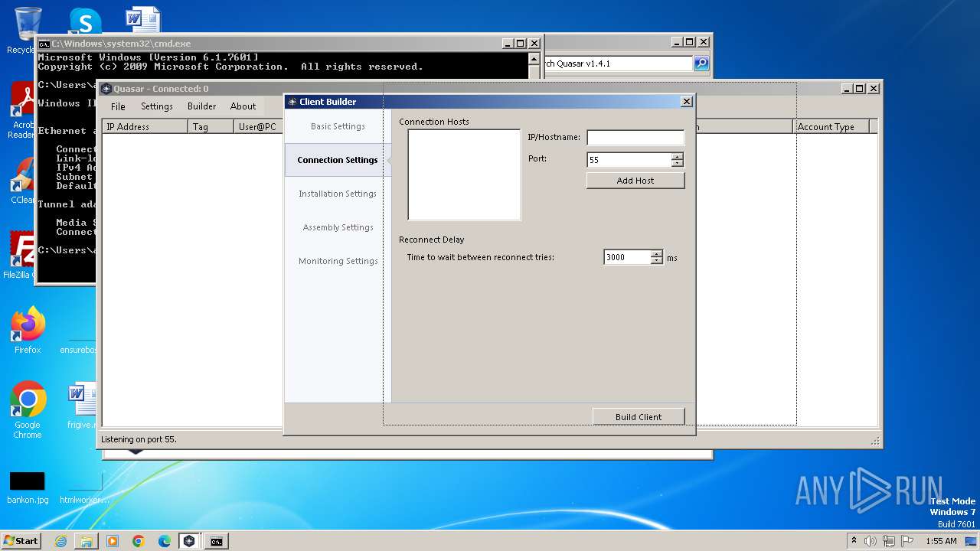Image resolution: width=980 pixels, height=551 pixels.
Task: Click the Show desktop button
Action: 972,541
